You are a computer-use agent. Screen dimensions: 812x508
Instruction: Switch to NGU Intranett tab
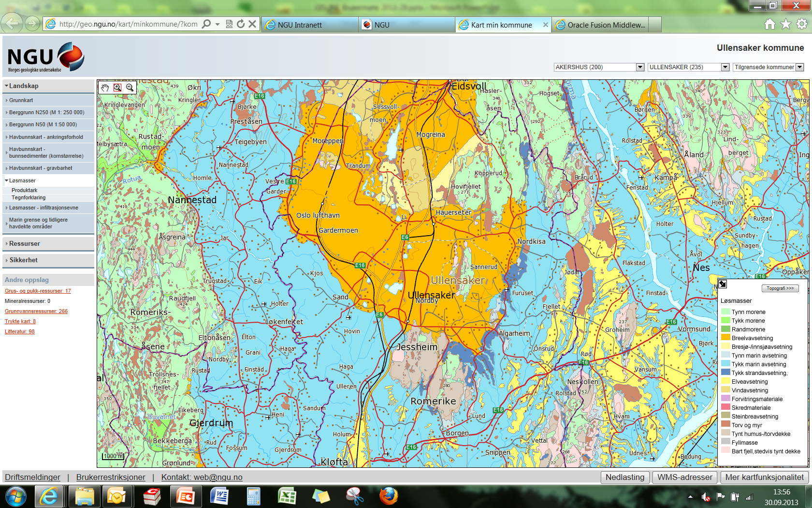pos(310,25)
